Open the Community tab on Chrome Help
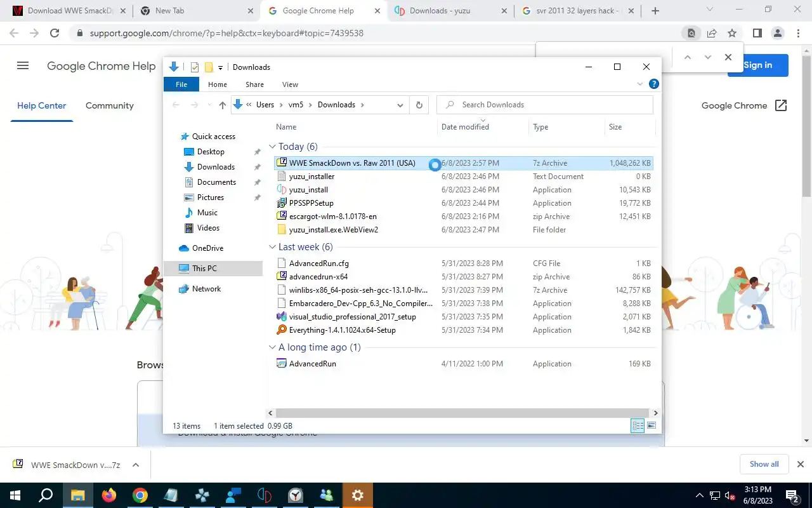The height and width of the screenshot is (508, 812). pyautogui.click(x=110, y=105)
